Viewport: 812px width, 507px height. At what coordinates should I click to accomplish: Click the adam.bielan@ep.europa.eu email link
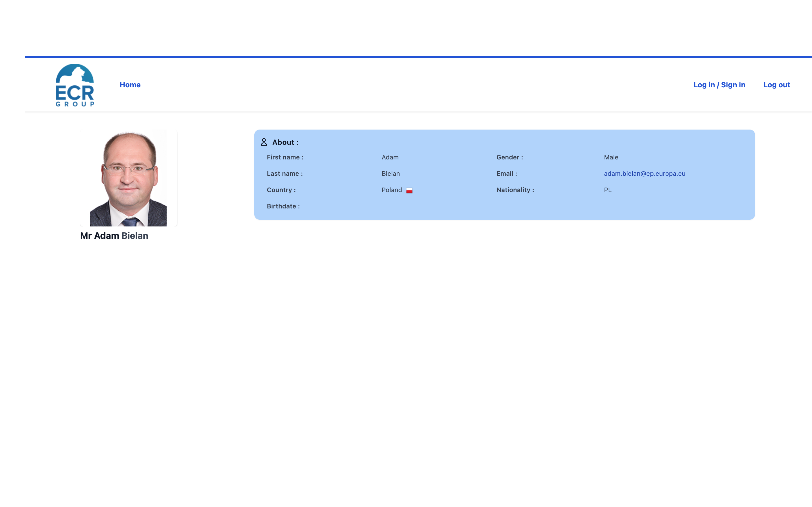coord(644,174)
